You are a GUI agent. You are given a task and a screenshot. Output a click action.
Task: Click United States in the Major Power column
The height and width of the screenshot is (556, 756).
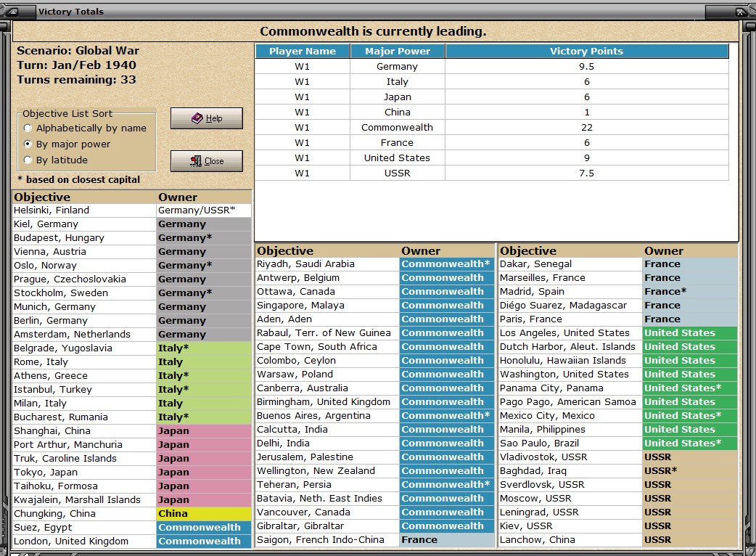pyautogui.click(x=398, y=158)
